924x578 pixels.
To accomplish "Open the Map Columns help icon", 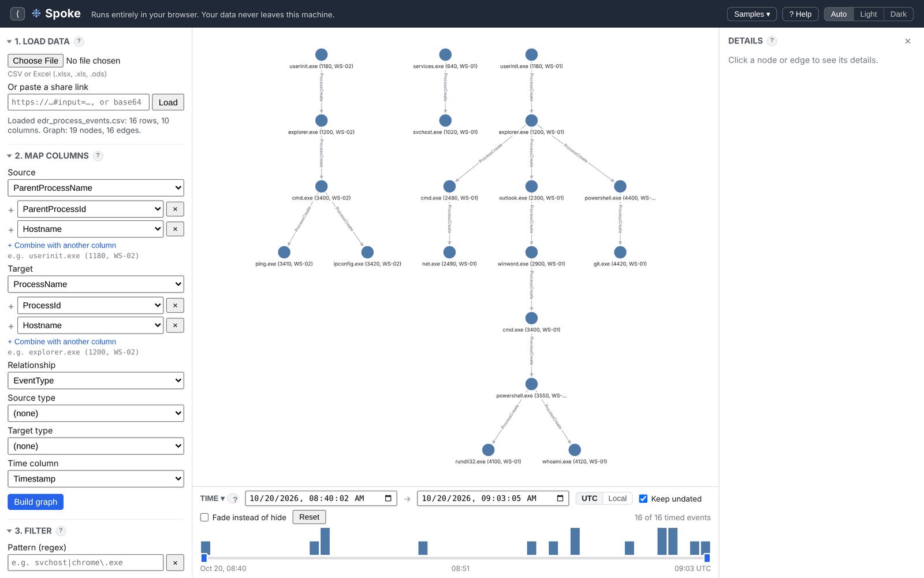I will pos(98,155).
